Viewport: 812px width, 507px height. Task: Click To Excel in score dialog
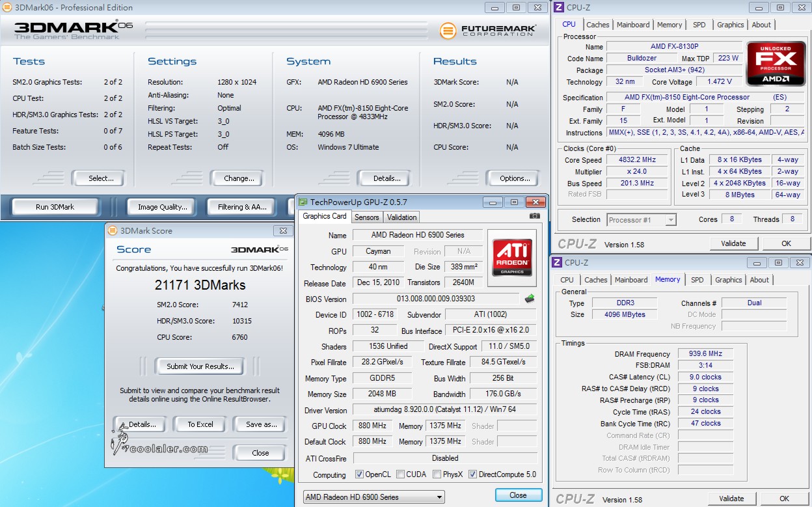click(x=200, y=424)
